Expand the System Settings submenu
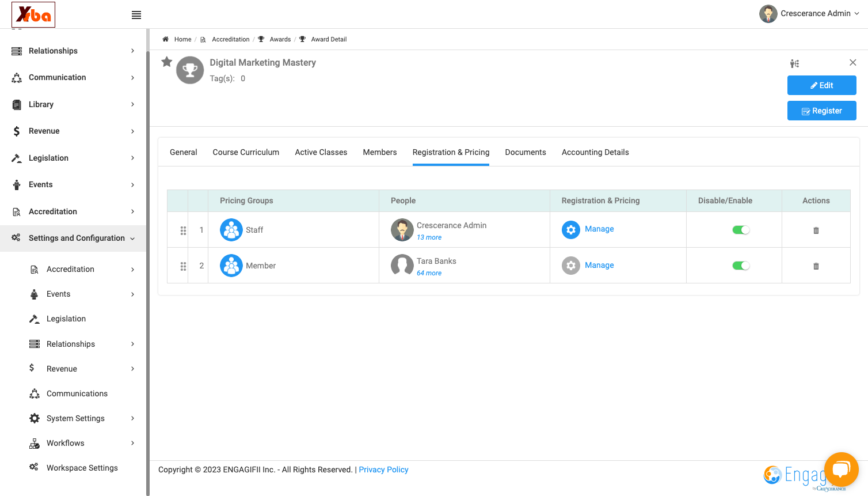 click(82, 418)
